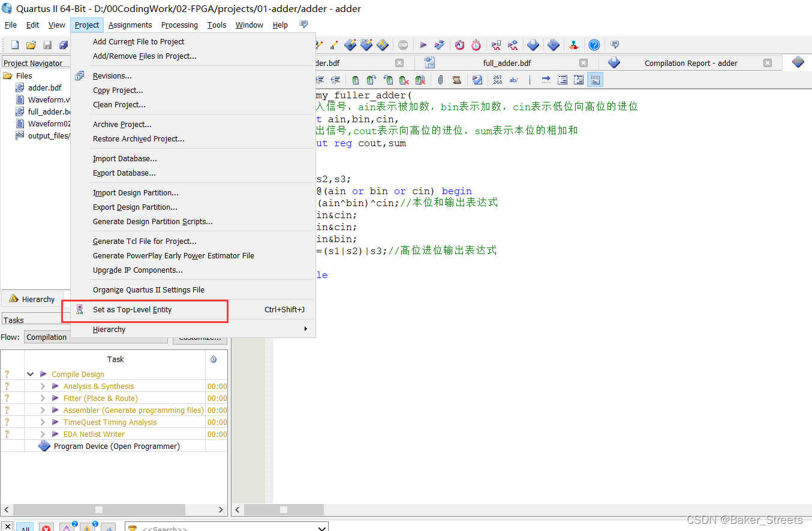Screen dimensions: 812x531
Task: Toggle the highlighted editor view icon
Action: pos(595,80)
